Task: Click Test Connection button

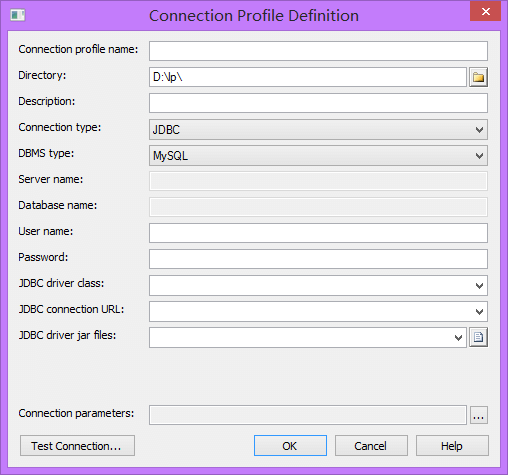Action: pos(77,446)
